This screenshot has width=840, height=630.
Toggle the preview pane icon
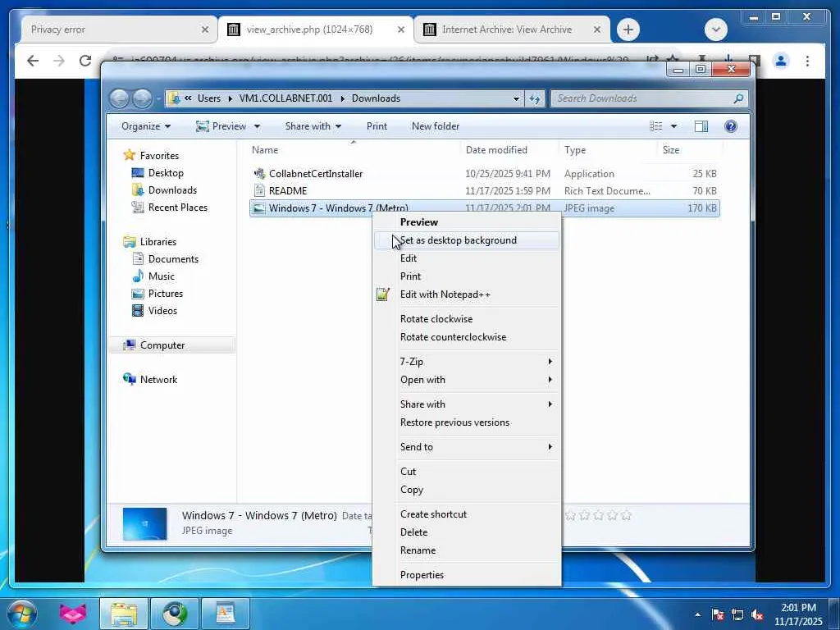coord(701,126)
